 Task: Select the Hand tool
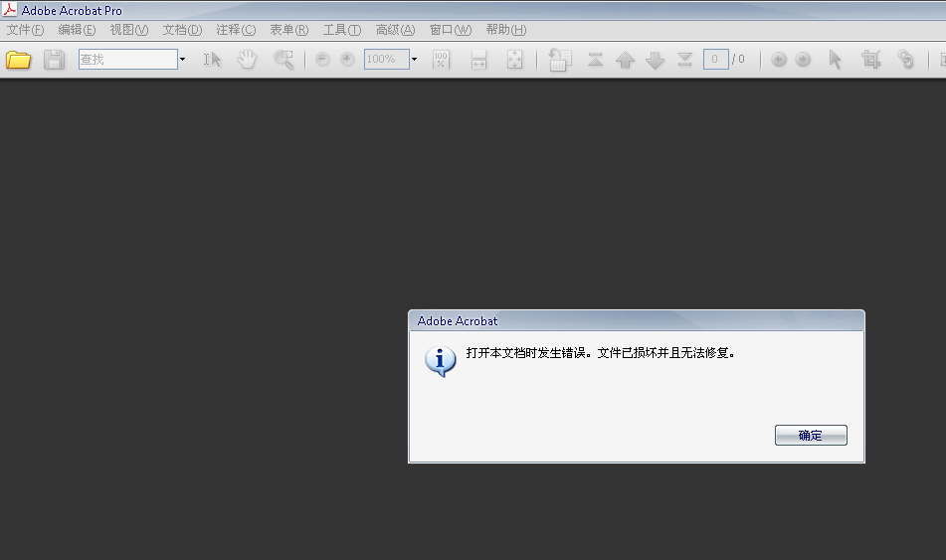[247, 59]
